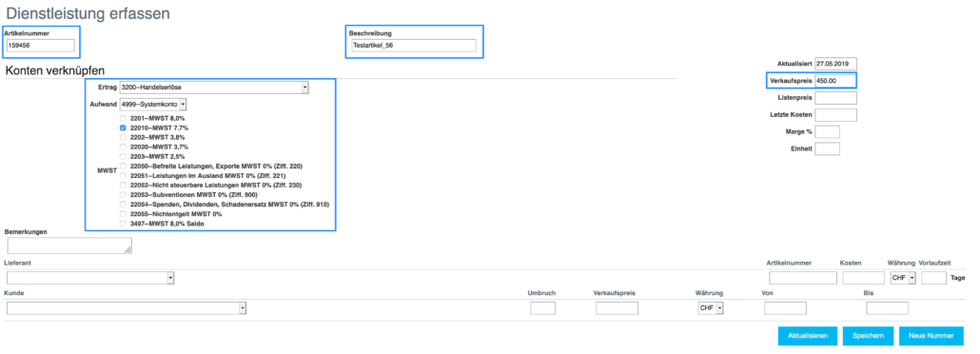
Task: Click the Vorlaufzeit days field
Action: point(933,278)
